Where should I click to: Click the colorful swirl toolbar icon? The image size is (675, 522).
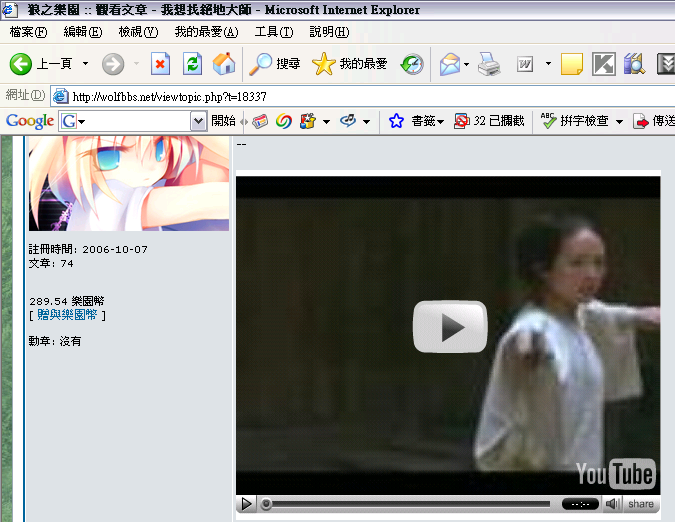[x=284, y=121]
